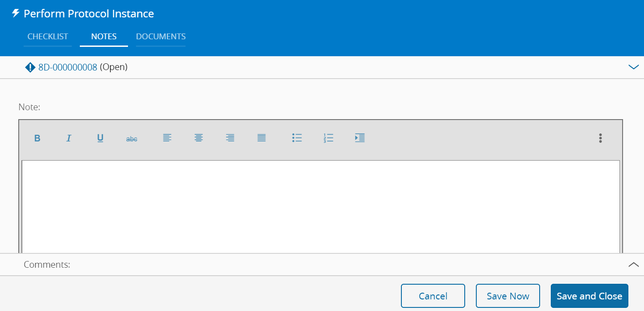Toggle italic text formatting
The width and height of the screenshot is (644, 311).
[x=69, y=138]
